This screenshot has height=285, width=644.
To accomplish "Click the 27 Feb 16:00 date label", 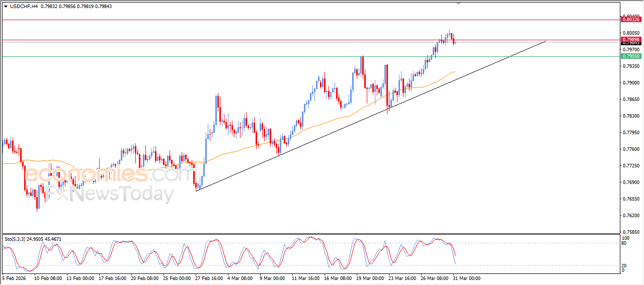I will pos(209,278).
